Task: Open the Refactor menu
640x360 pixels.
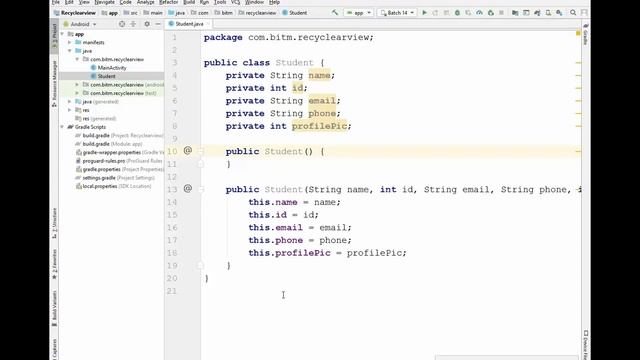Action: pyautogui.click(x=169, y=2)
